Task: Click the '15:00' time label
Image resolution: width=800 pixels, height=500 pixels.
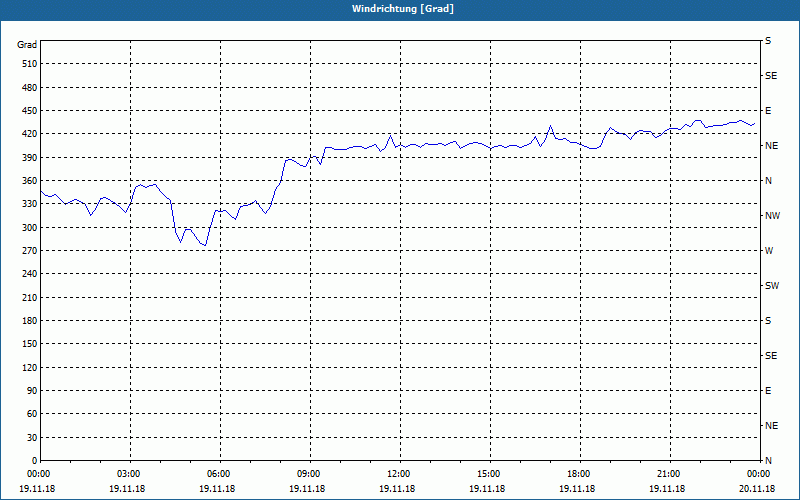Action: pyautogui.click(x=488, y=474)
